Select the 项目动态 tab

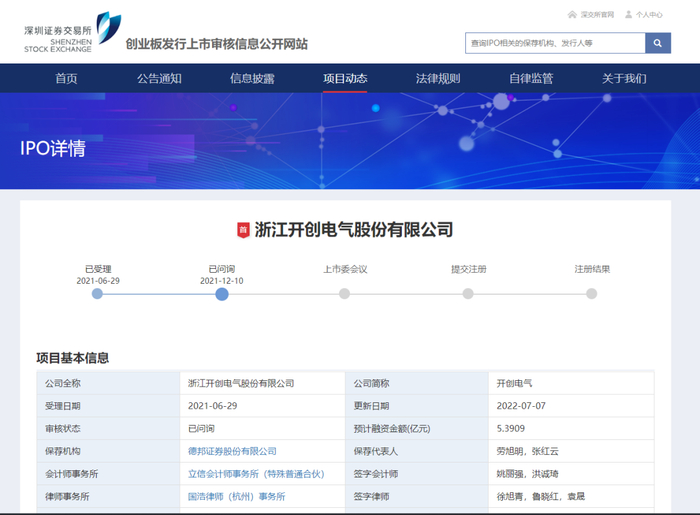click(345, 79)
